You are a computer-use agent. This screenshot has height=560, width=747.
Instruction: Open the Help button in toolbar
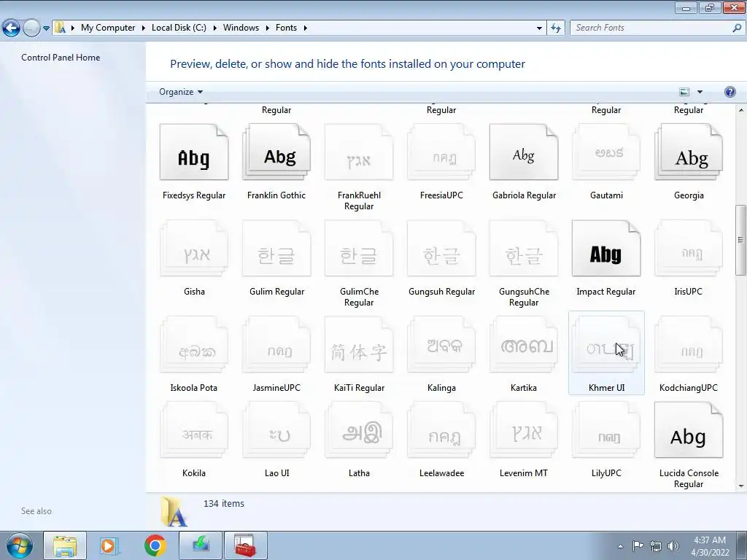(729, 92)
